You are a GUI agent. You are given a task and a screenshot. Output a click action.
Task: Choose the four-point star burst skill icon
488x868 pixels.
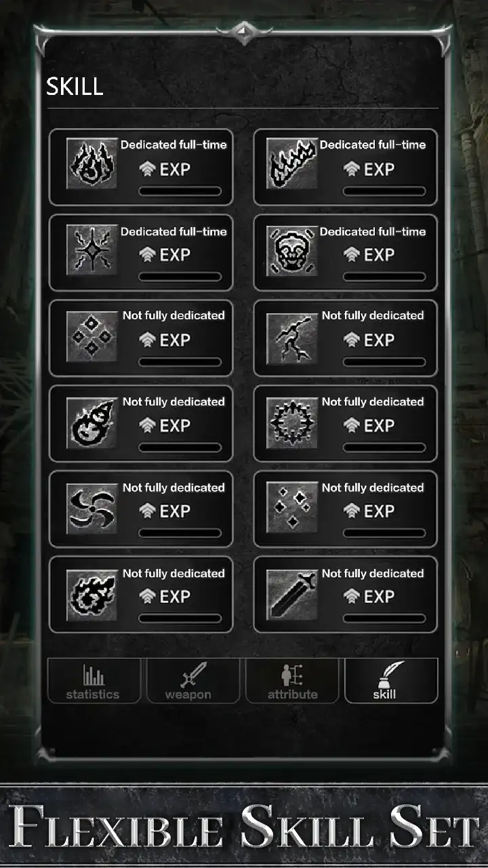coord(92,250)
